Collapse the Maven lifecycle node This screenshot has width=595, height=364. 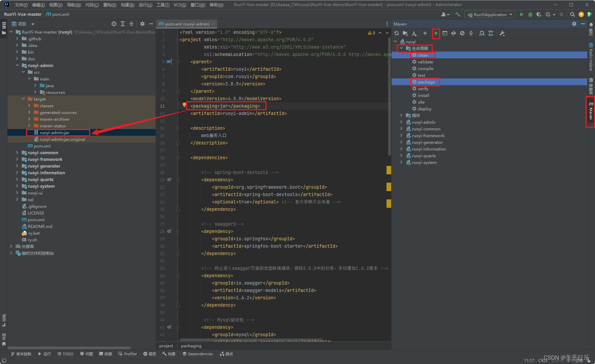[401, 48]
